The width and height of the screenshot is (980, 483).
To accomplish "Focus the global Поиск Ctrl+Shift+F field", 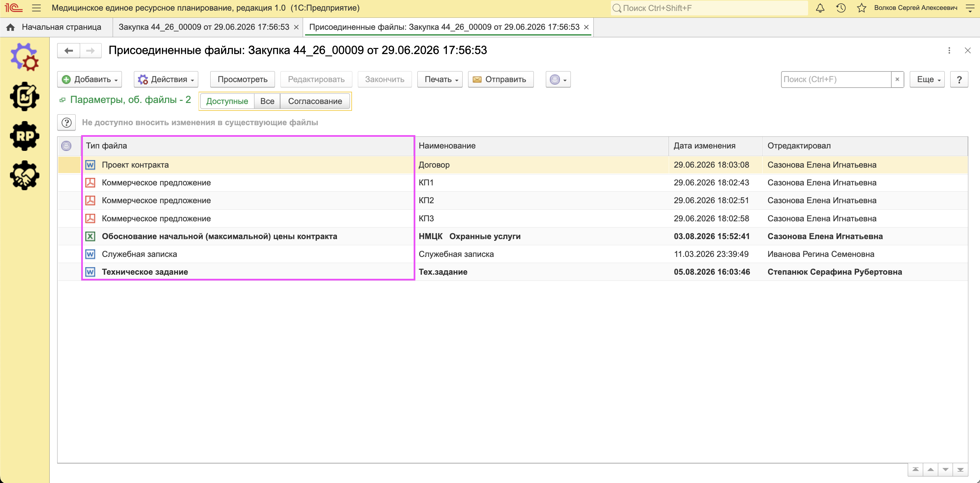I will tap(709, 8).
